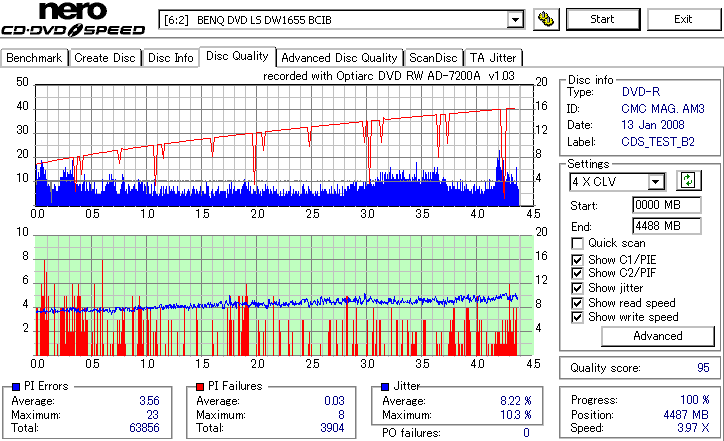Select the Disc Quality tab
724x441 pixels.
tap(237, 56)
